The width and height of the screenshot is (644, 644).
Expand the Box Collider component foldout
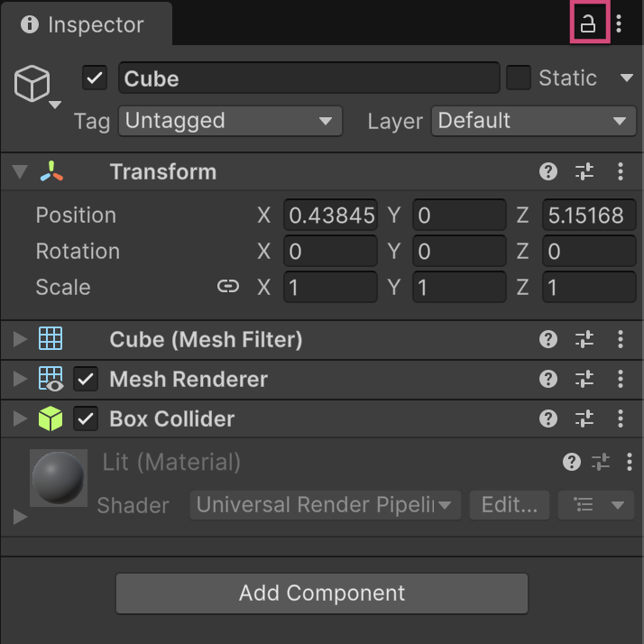tap(20, 419)
